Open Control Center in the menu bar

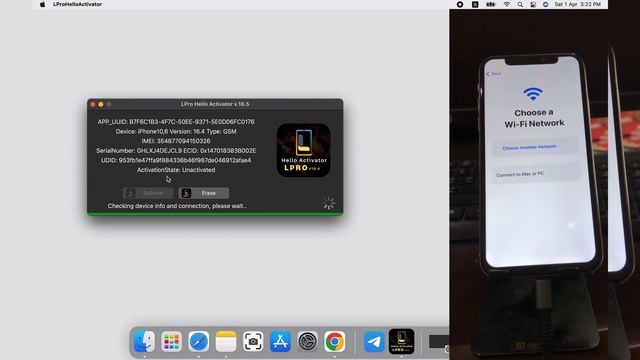pyautogui.click(x=533, y=4)
